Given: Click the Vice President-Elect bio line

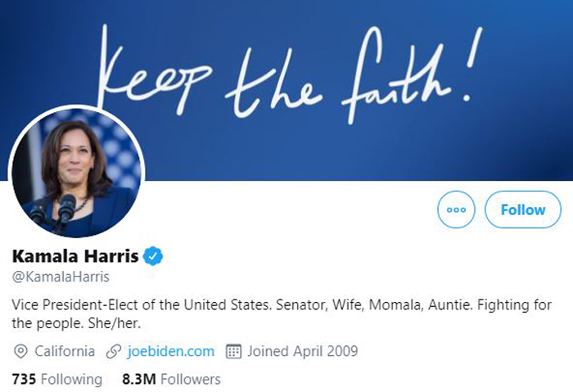Looking at the screenshot, I should [x=282, y=304].
